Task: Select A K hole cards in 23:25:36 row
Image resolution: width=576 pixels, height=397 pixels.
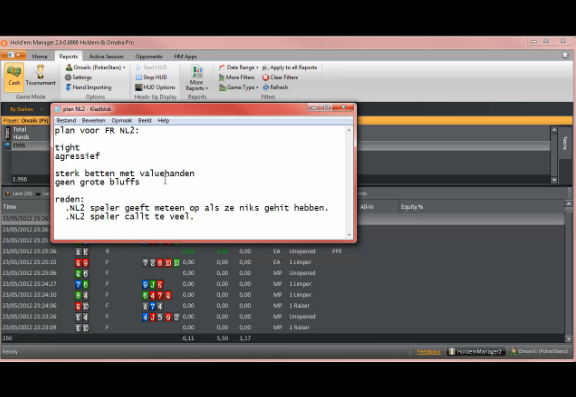Action: click(82, 252)
